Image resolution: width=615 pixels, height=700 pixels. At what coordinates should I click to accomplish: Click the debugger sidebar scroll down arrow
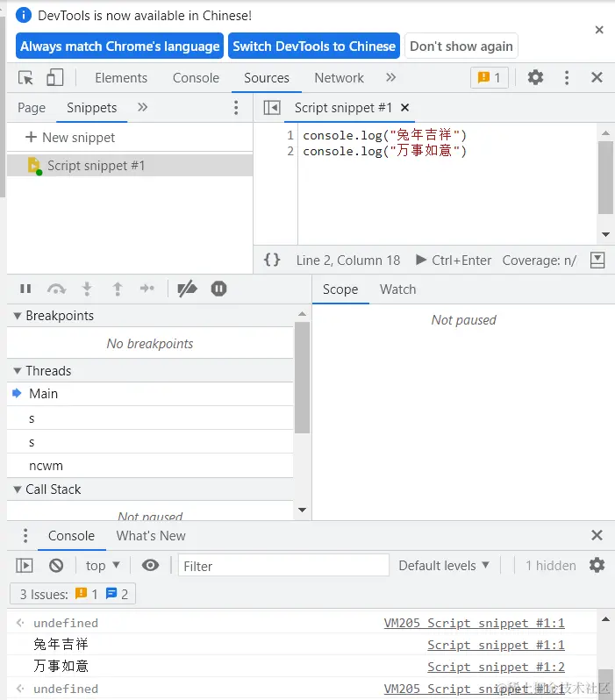coord(303,510)
